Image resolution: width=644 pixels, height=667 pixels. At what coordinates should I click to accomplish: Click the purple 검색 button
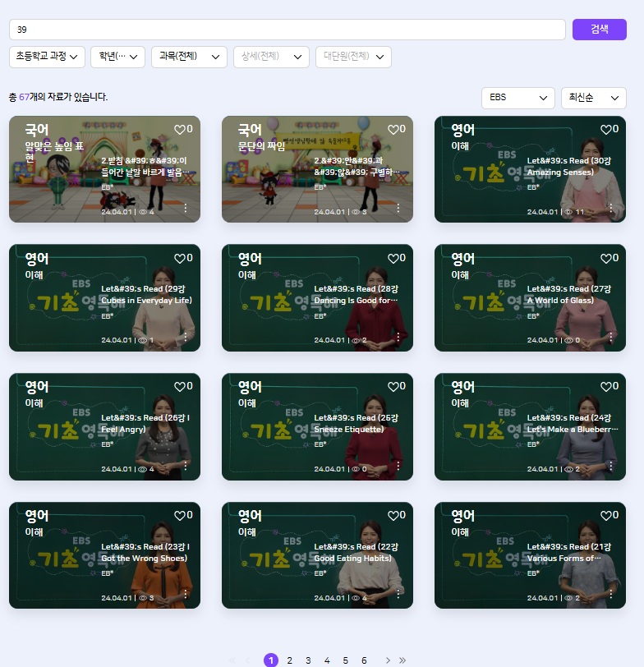click(x=599, y=30)
